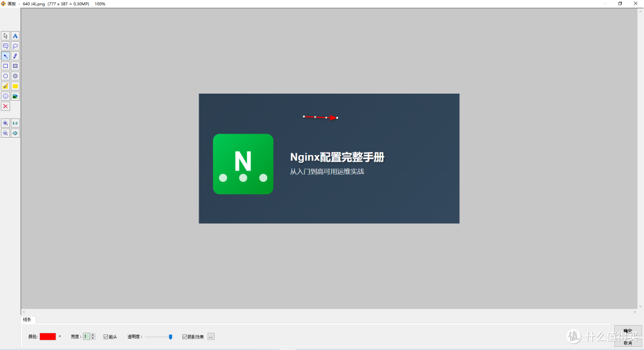644x350 pixels.
Task: Cancel with the 取消 button
Action: pos(628,343)
